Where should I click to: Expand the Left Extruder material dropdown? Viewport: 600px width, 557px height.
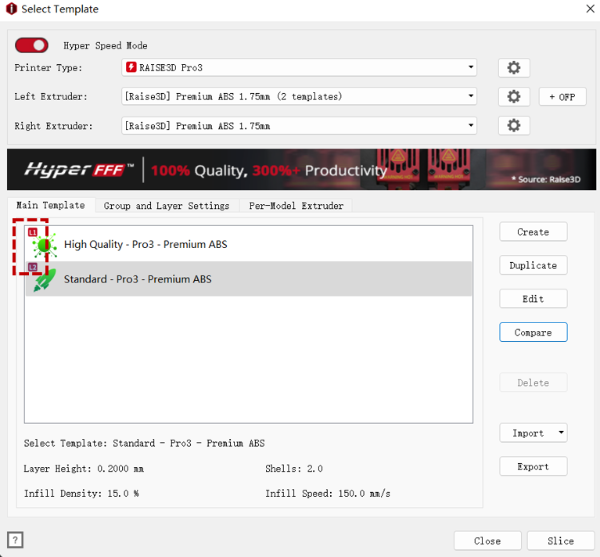(x=470, y=97)
